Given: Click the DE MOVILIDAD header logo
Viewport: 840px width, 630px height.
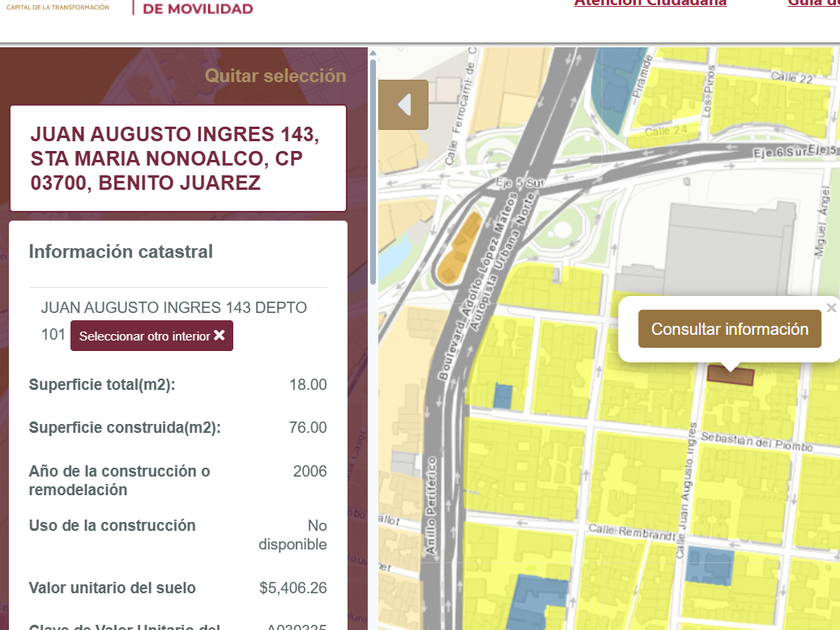Looking at the screenshot, I should 197,8.
